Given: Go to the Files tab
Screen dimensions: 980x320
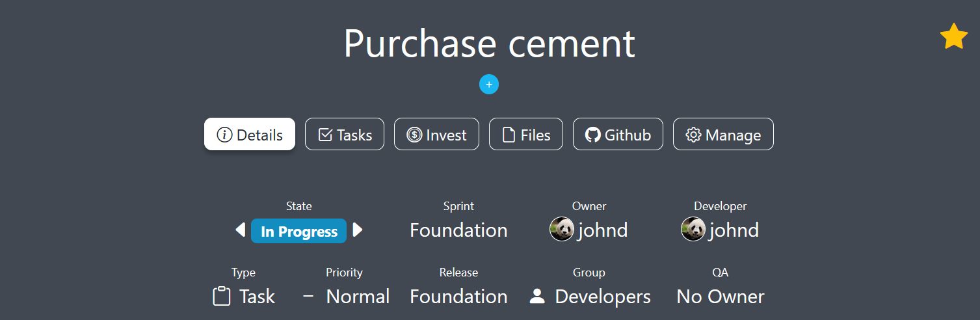Looking at the screenshot, I should coord(526,134).
